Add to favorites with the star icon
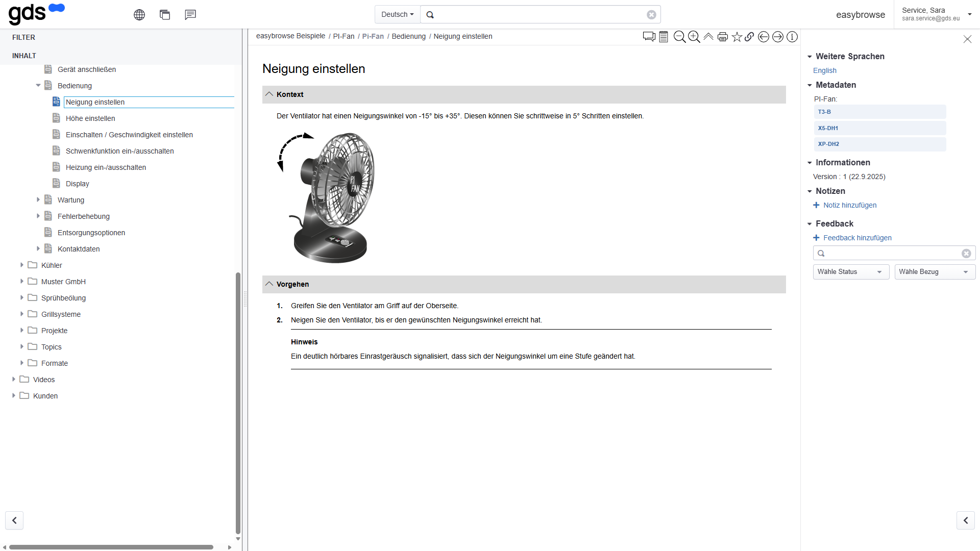Viewport: 980px width, 551px height. (737, 37)
